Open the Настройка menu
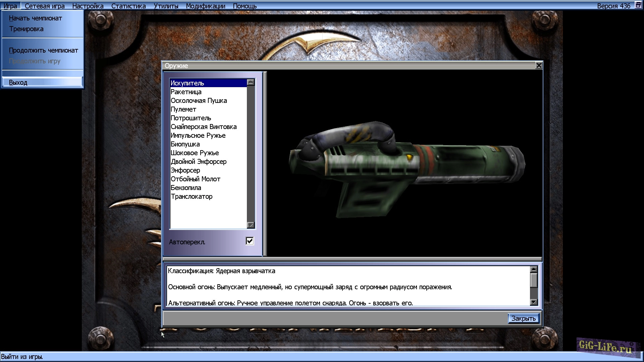Screen dimensions: 644x362 (88, 6)
